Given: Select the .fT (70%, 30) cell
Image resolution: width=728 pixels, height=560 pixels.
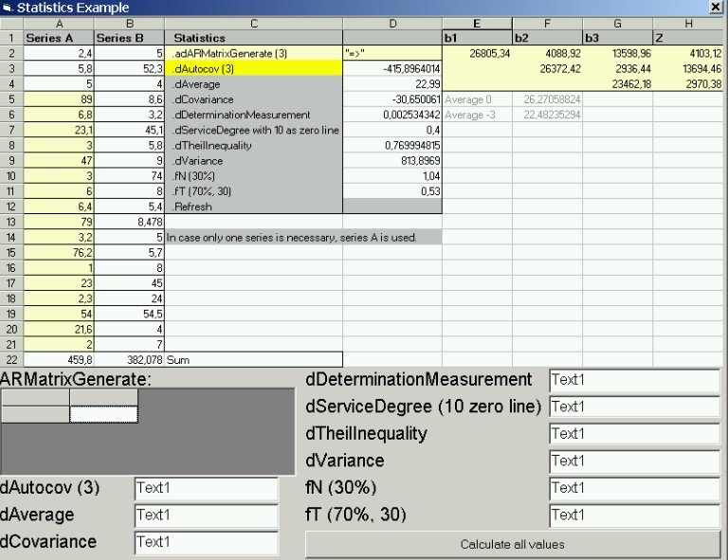Looking at the screenshot, I should tap(254, 191).
